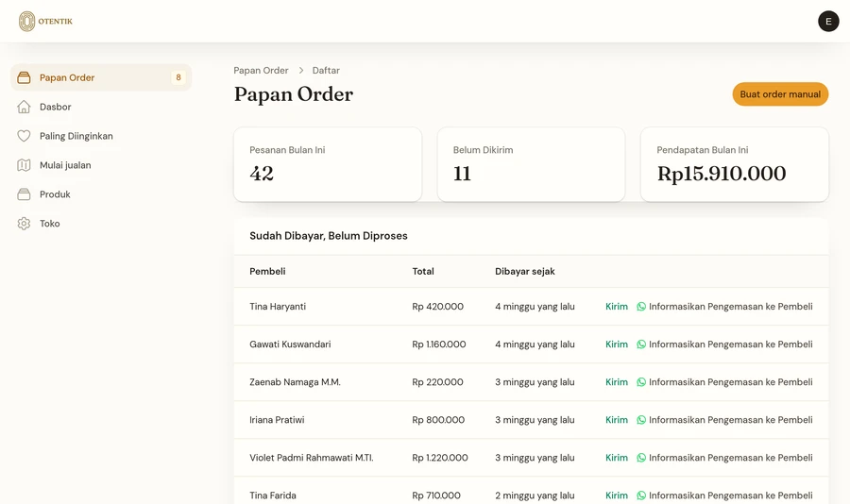
Task: Click the Papan Order sidebar icon
Action: click(24, 77)
